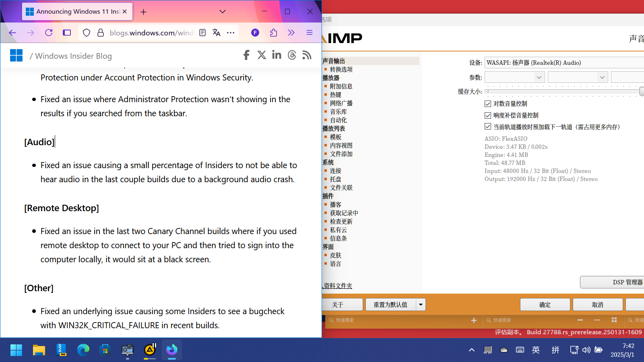Open 皮肤 settings page
The width and height of the screenshot is (644, 362).
(x=336, y=255)
